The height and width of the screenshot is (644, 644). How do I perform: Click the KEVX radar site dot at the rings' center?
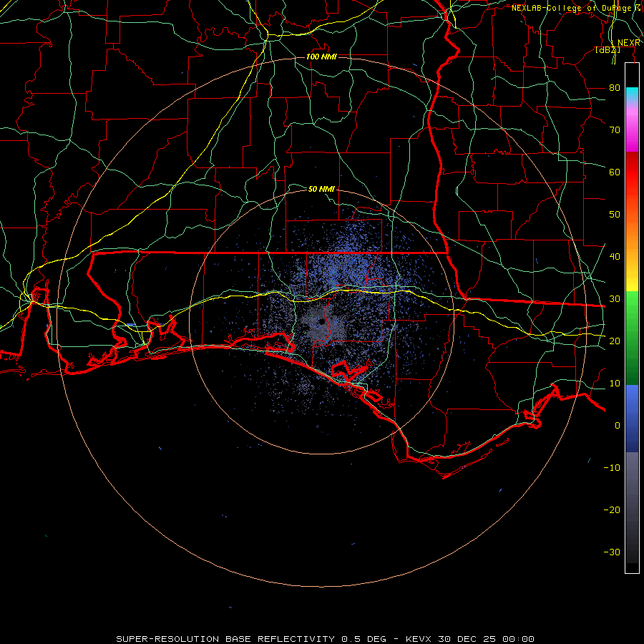pyautogui.click(x=322, y=321)
